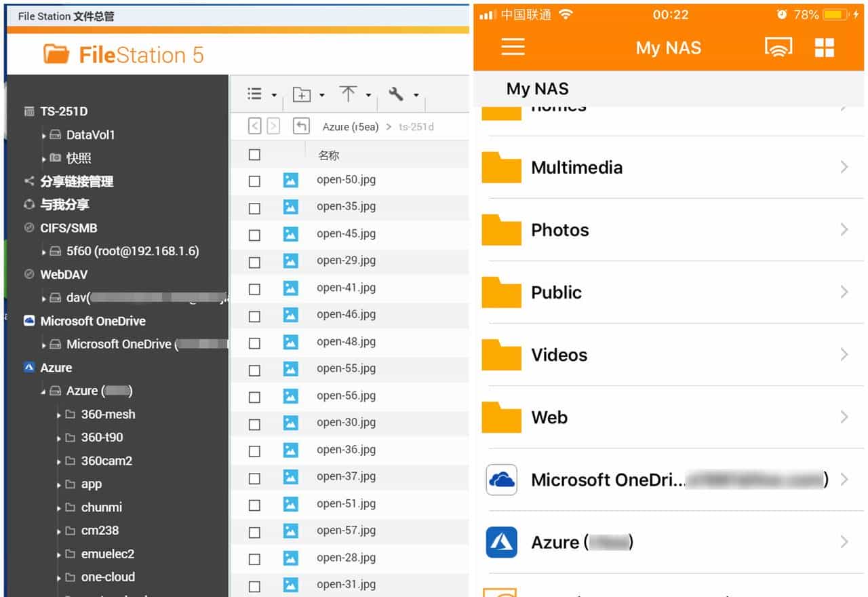
Task: Click the back navigation arrow
Action: pos(255,126)
